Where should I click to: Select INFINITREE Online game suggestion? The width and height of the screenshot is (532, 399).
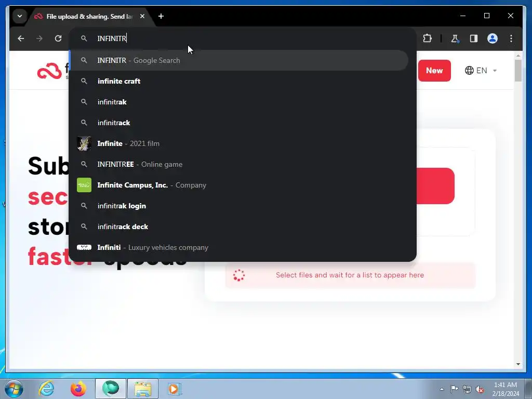tap(238, 164)
